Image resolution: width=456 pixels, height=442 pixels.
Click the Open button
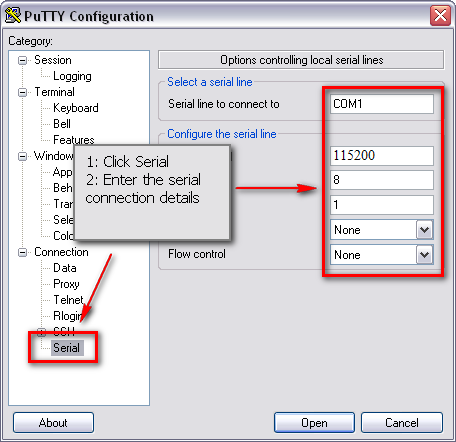coord(314,423)
